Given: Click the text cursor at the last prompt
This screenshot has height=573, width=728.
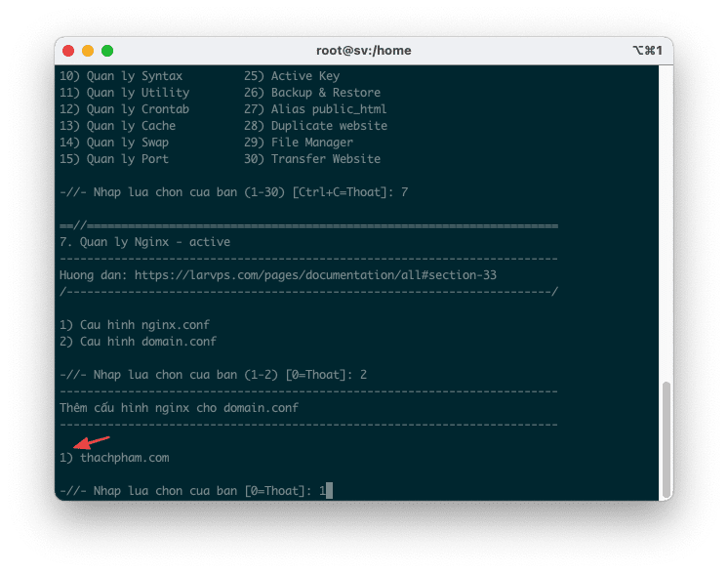Looking at the screenshot, I should (330, 490).
